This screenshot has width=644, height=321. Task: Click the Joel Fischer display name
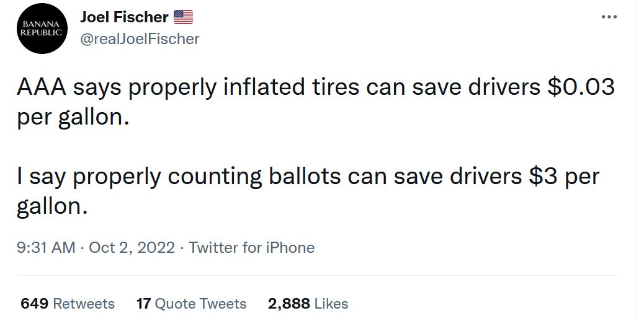point(124,17)
